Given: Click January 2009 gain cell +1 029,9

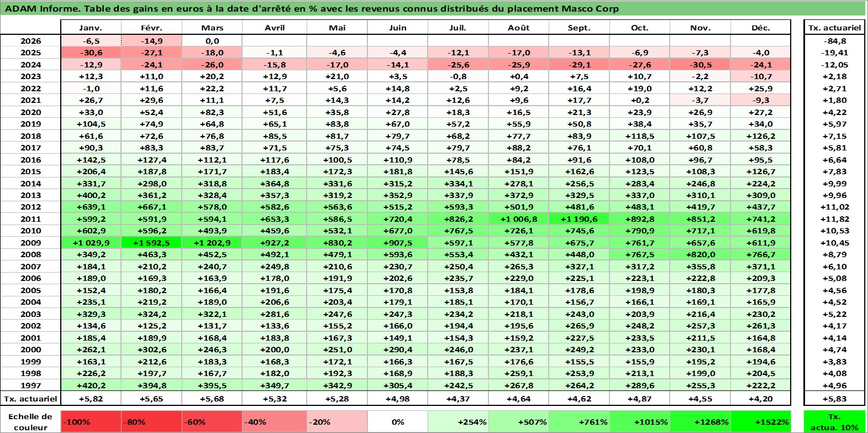Looking at the screenshot, I should tap(91, 243).
